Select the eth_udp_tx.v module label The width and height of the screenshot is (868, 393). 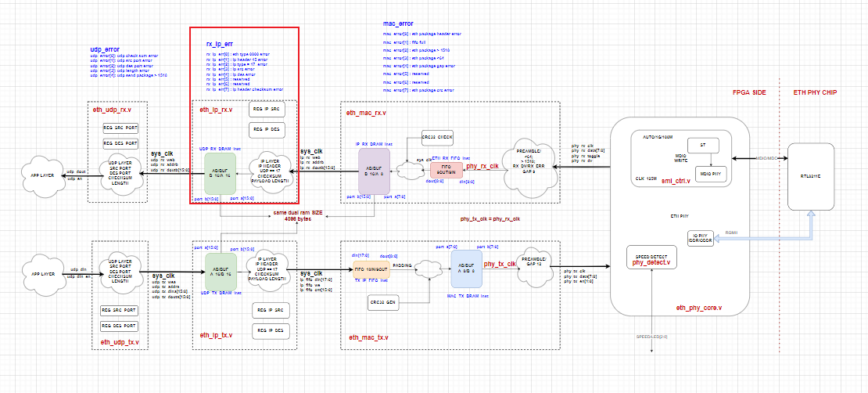tap(120, 343)
